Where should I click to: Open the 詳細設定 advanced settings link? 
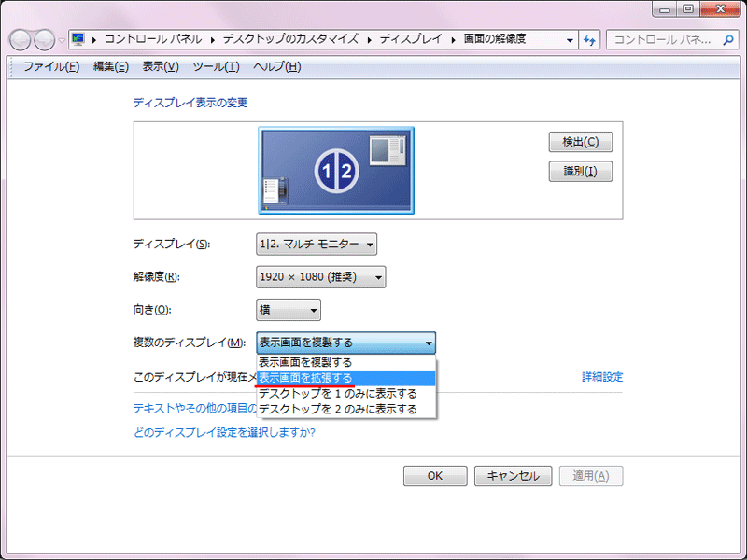click(602, 377)
